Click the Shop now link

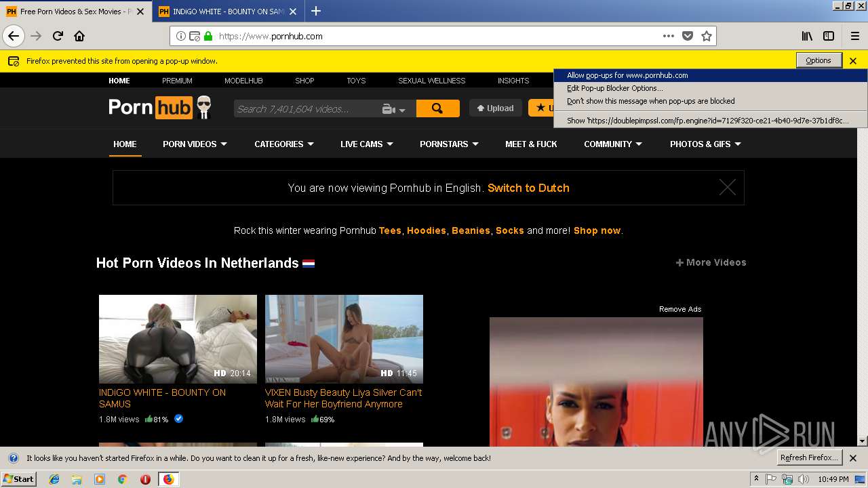(597, 230)
